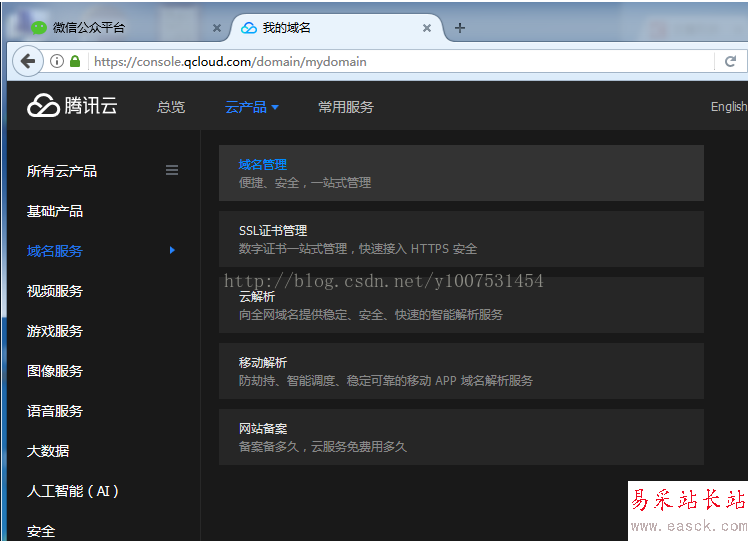Select 域名服务 in the sidebar
Image resolution: width=748 pixels, height=541 pixels.
(x=55, y=251)
